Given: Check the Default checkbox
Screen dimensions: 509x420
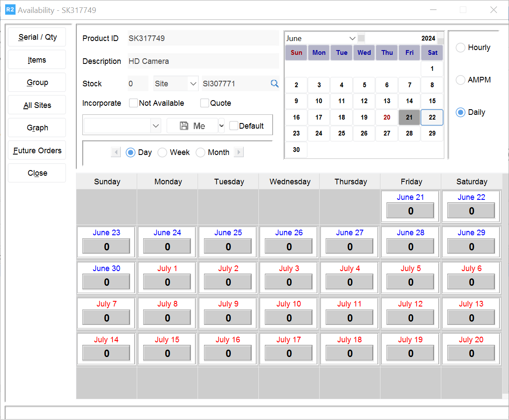Looking at the screenshot, I should pyautogui.click(x=234, y=126).
